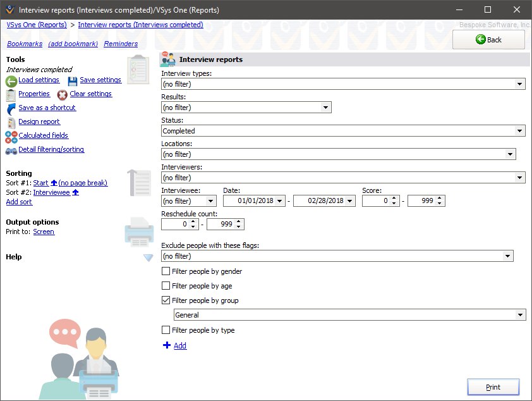This screenshot has height=401, width=532.
Task: Open Load settings with the green arrow icon
Action: tap(11, 80)
